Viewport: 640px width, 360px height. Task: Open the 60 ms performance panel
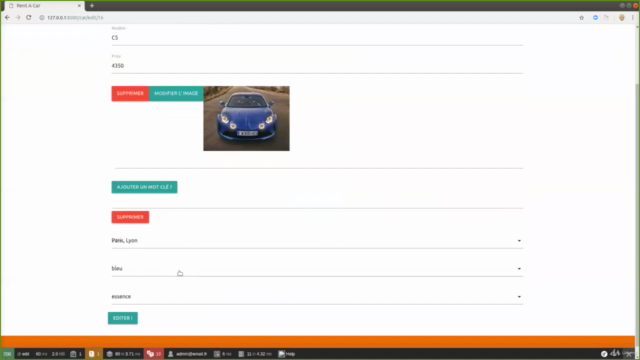[x=41, y=354]
